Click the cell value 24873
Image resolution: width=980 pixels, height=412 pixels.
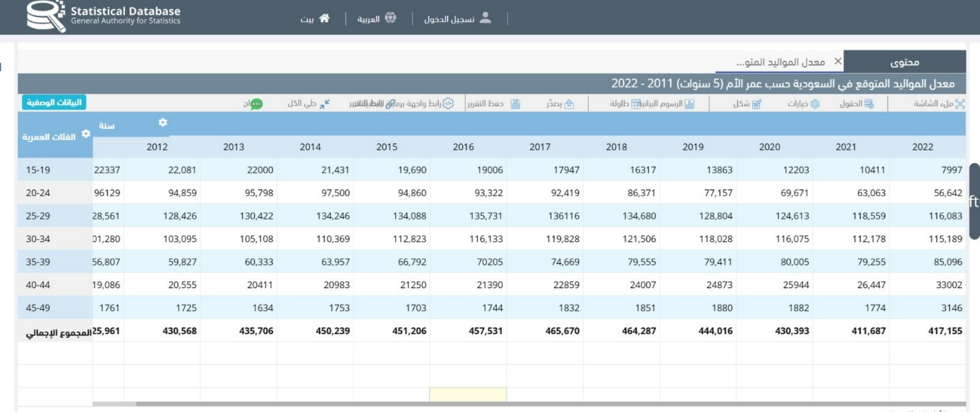719,284
